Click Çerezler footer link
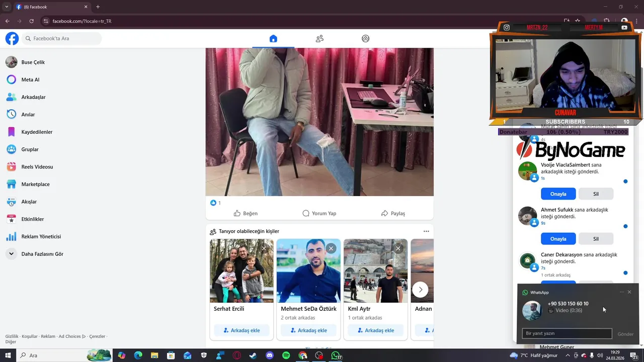This screenshot has height=362, width=644. coord(97,336)
